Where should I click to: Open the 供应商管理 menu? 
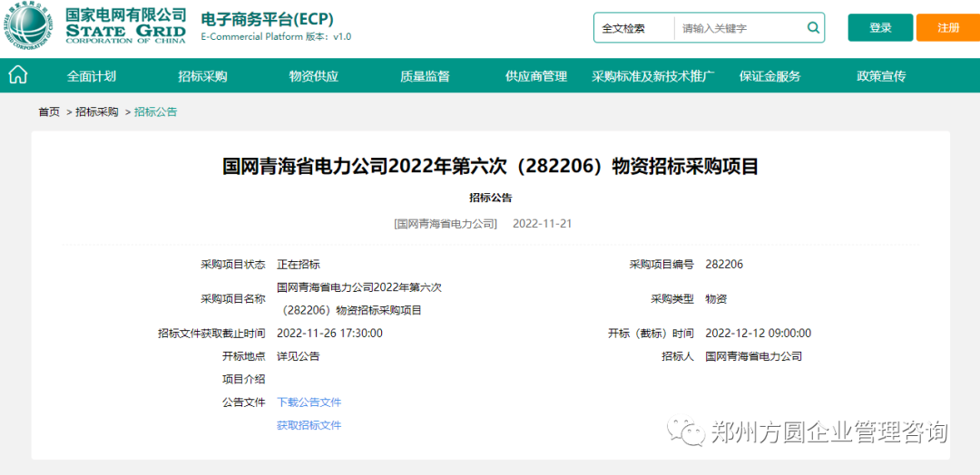click(536, 76)
